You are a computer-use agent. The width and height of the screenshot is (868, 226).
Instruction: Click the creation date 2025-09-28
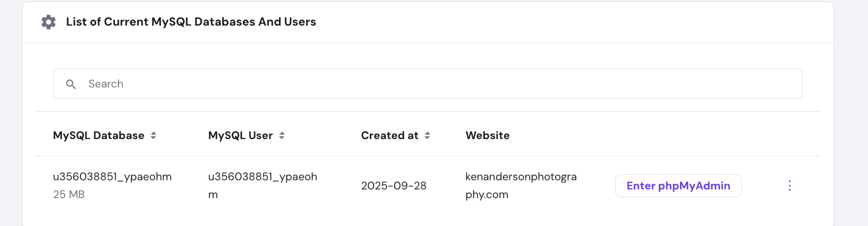pos(393,186)
